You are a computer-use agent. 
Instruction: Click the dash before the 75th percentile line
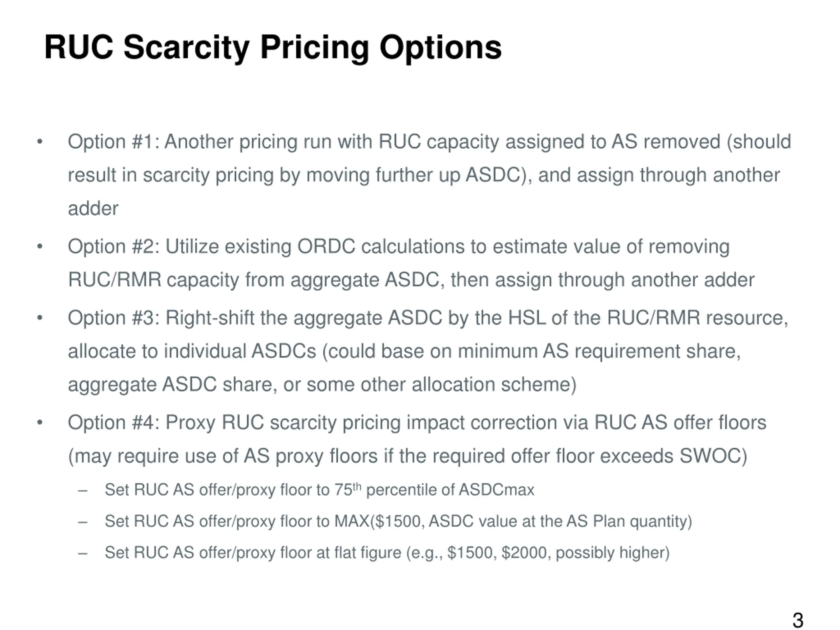pos(82,491)
